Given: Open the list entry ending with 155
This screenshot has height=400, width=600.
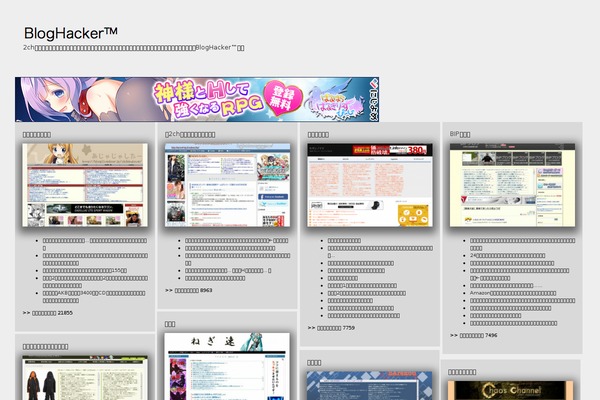Looking at the screenshot, I should click(85, 270).
